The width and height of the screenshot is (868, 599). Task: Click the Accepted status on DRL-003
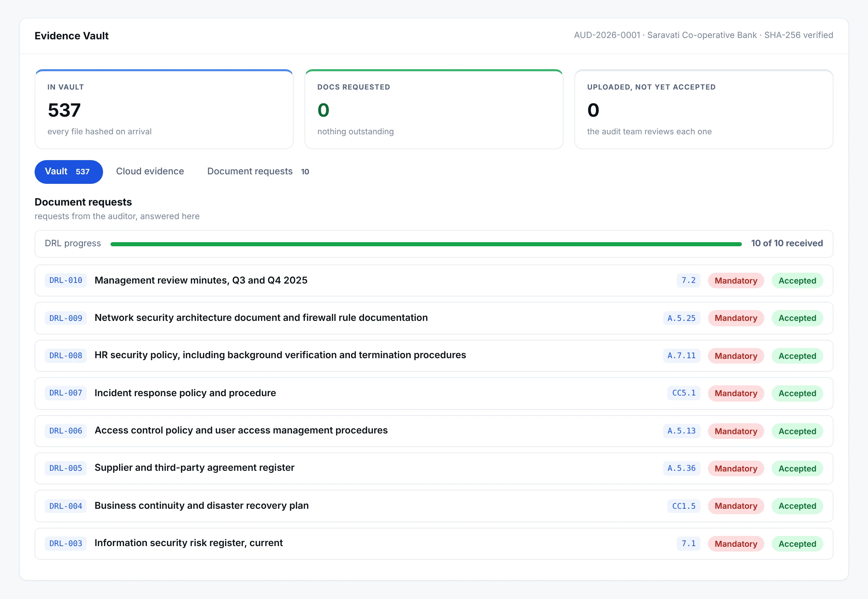coord(797,543)
